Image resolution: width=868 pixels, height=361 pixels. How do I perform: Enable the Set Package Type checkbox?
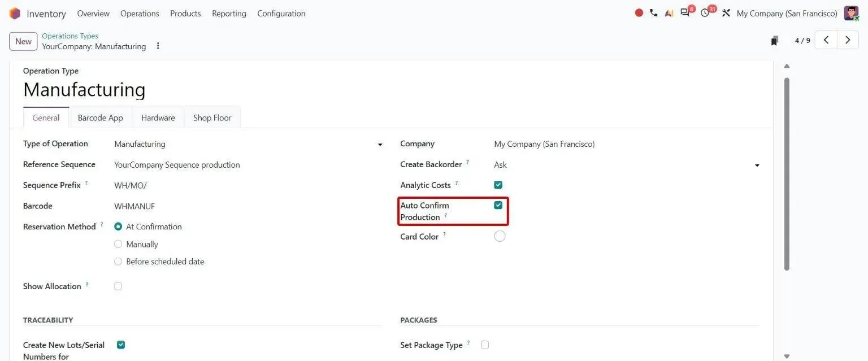[x=485, y=345]
